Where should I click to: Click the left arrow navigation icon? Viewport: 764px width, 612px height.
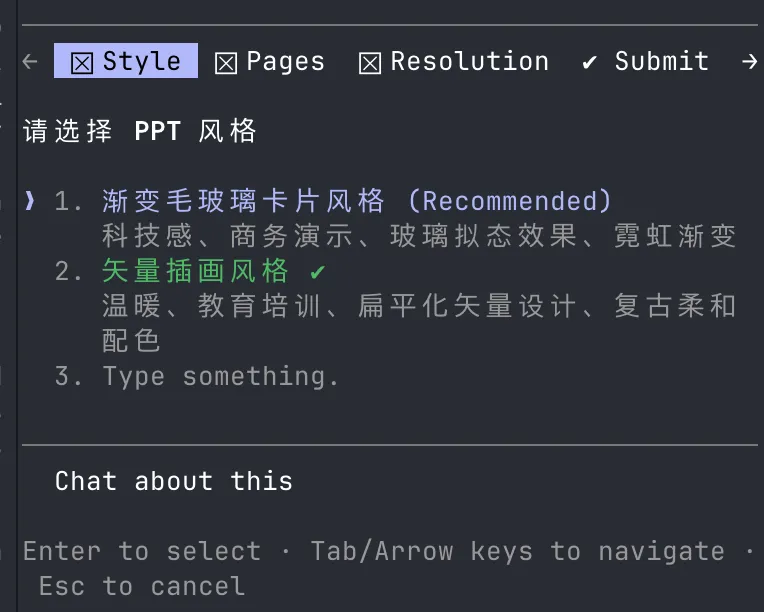tap(30, 62)
